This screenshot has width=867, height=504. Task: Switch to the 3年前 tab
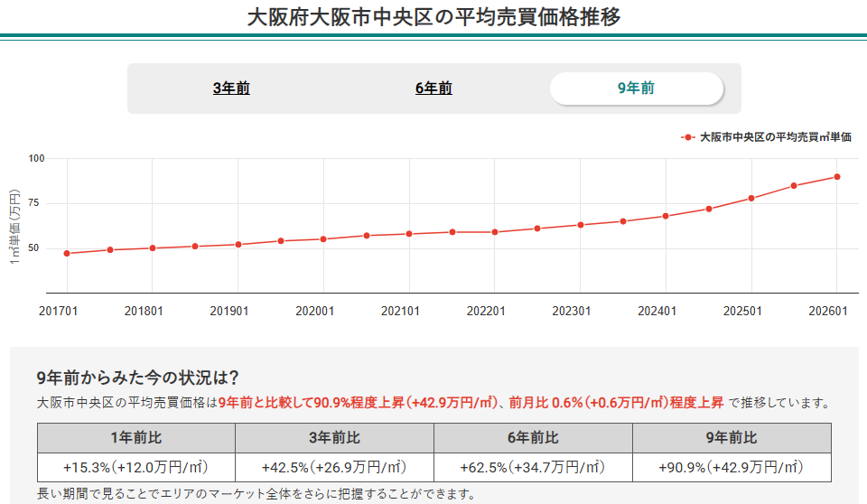(x=231, y=89)
